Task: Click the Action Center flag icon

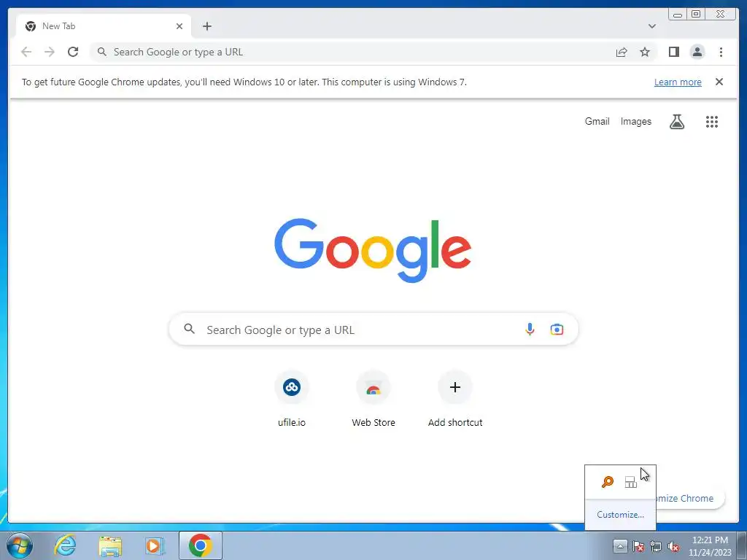Action: [x=638, y=546]
